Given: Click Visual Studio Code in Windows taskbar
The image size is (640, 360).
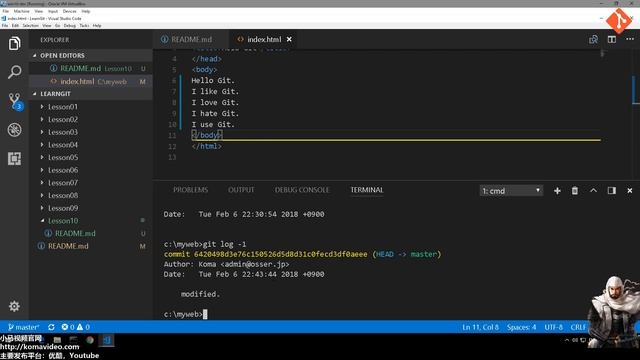Looking at the screenshot, I should tap(107, 340).
